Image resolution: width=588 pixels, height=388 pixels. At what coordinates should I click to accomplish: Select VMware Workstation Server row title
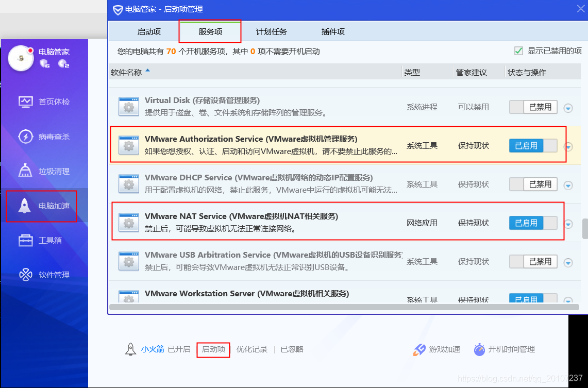pos(247,294)
